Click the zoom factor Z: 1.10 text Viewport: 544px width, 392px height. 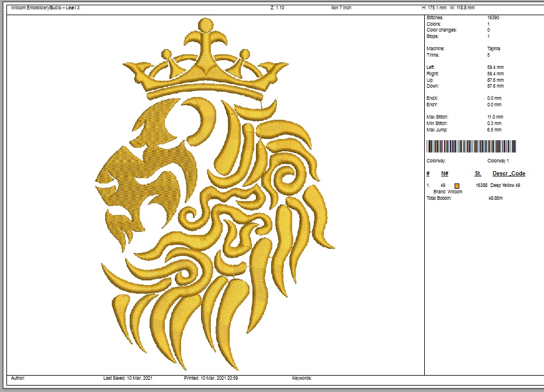pos(278,8)
